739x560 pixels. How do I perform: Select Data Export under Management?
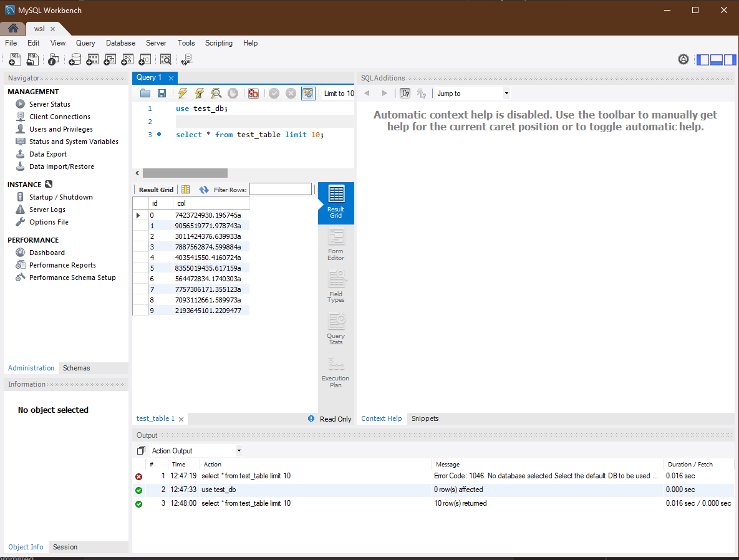[48, 154]
